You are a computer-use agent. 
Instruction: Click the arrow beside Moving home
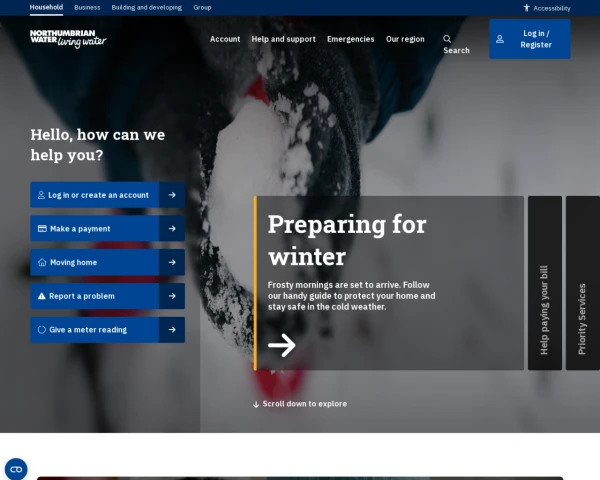(x=172, y=262)
